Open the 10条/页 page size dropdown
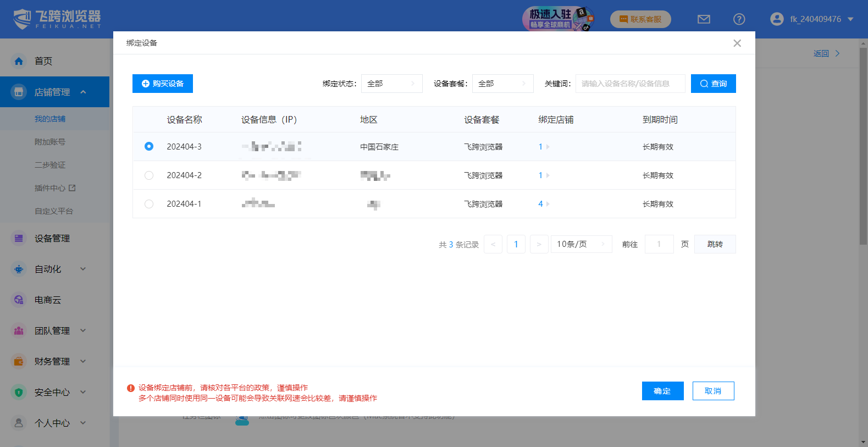 tap(581, 244)
